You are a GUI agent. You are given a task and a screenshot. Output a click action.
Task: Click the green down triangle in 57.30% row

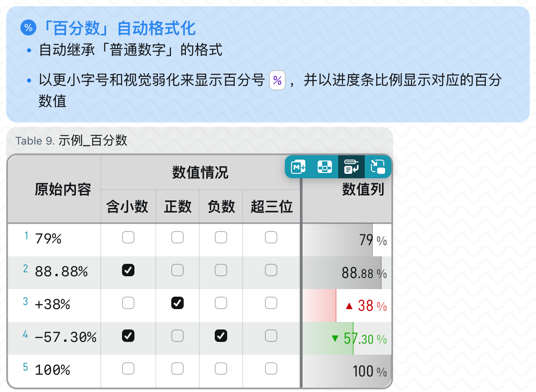click(x=335, y=339)
